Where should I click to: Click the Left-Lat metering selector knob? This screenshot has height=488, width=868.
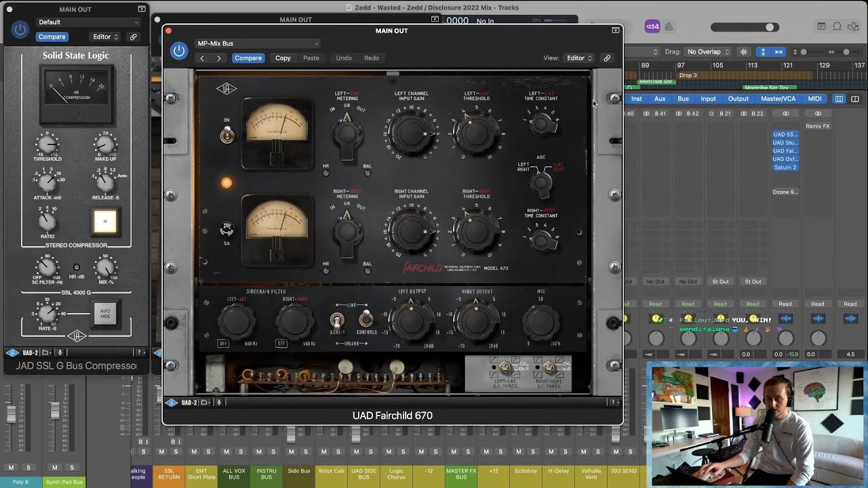click(347, 134)
